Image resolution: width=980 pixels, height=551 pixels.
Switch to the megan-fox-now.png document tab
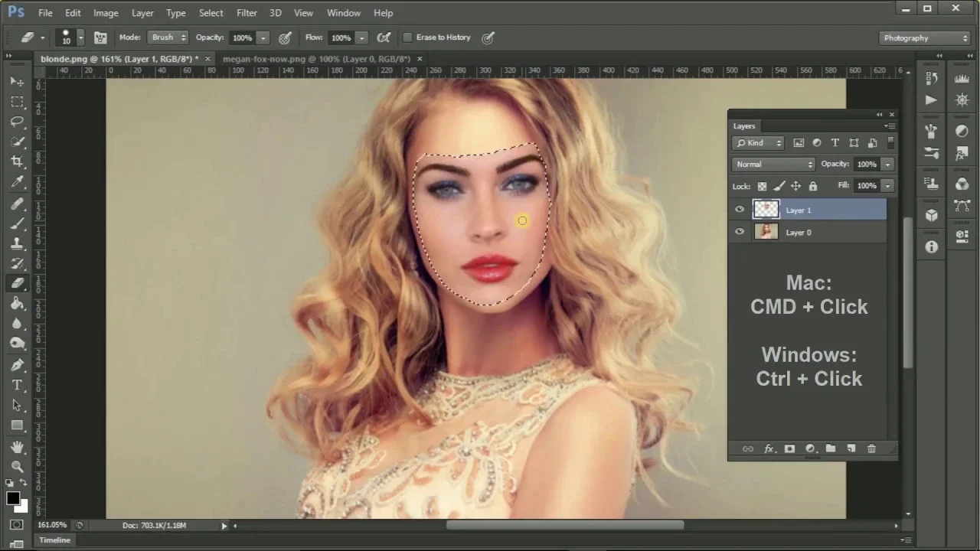(x=316, y=59)
